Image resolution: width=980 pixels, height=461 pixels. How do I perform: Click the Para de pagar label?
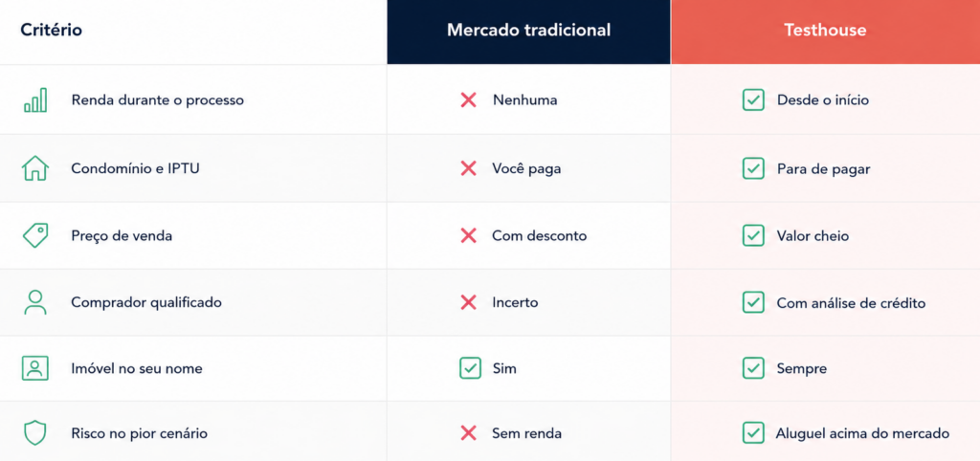point(823,168)
